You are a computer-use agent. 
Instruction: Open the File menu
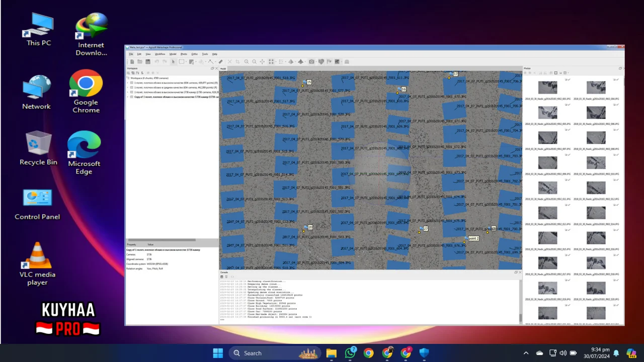coord(131,54)
